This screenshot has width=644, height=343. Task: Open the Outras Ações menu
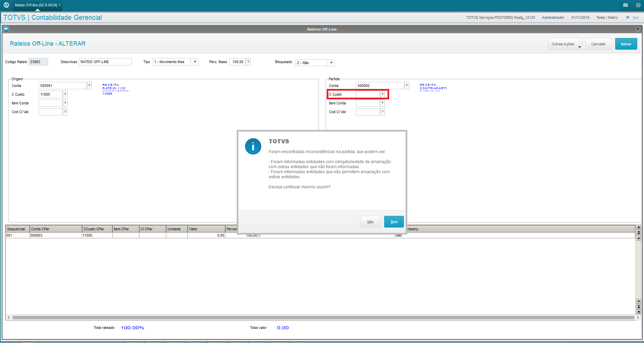[565, 44]
